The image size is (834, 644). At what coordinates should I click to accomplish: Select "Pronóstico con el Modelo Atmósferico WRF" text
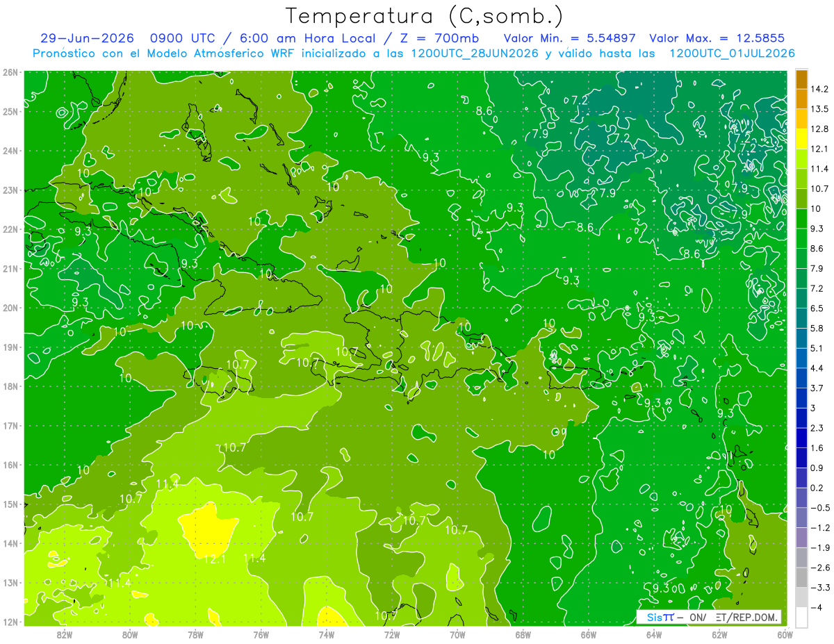tap(165, 53)
